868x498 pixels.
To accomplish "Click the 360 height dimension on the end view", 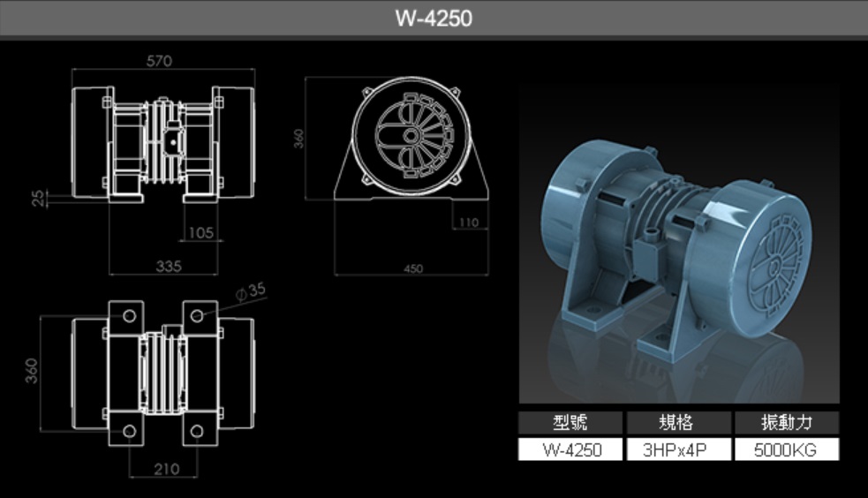I will pos(298,139).
